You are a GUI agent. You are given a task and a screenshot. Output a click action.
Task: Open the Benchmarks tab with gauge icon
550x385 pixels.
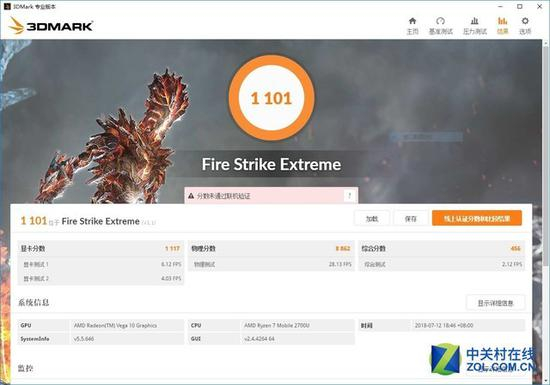441,26
